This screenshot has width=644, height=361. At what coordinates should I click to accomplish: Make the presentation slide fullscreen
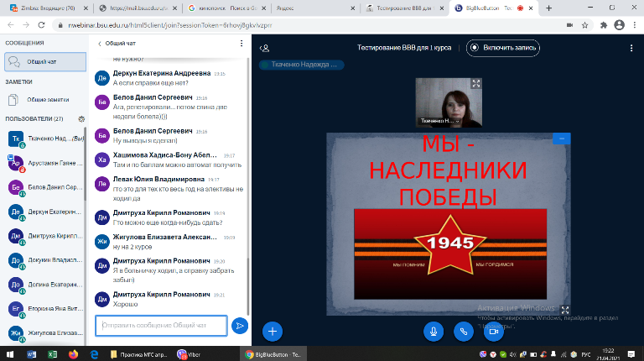coord(564,310)
